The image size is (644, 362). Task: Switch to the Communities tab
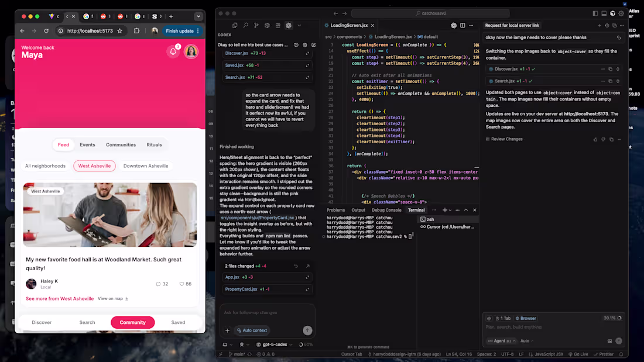point(121,145)
